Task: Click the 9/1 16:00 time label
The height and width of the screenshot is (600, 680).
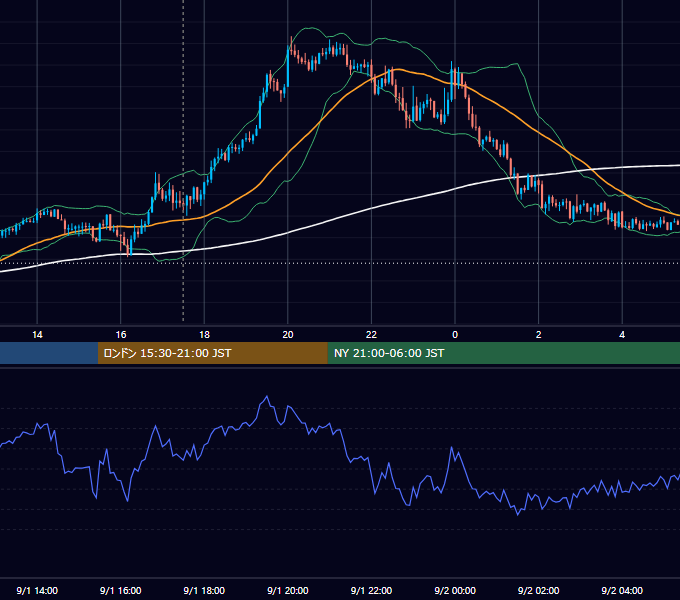Action: tap(121, 590)
